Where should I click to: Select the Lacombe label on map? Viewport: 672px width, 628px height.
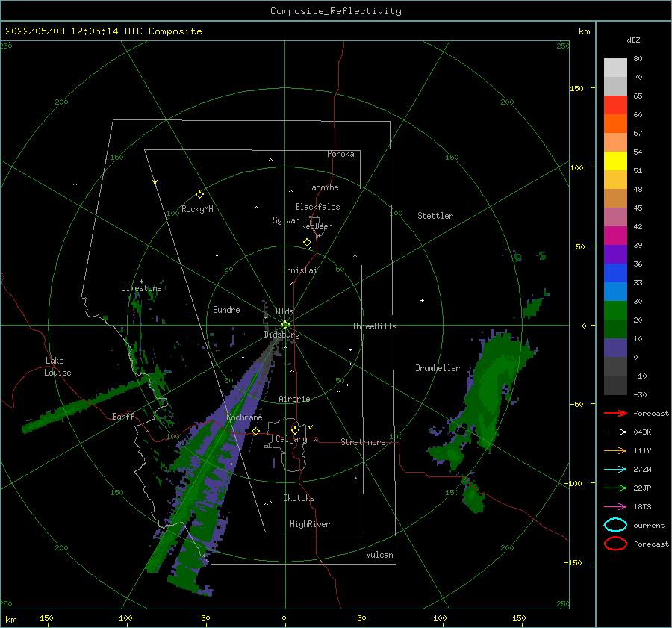tap(323, 187)
